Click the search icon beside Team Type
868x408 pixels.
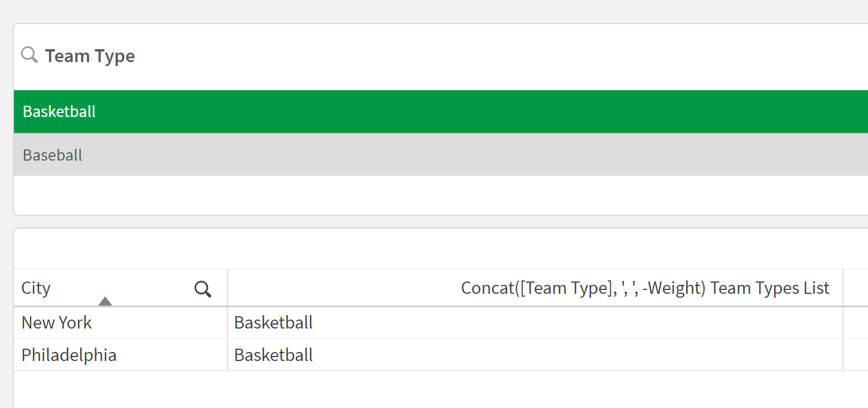tap(29, 55)
